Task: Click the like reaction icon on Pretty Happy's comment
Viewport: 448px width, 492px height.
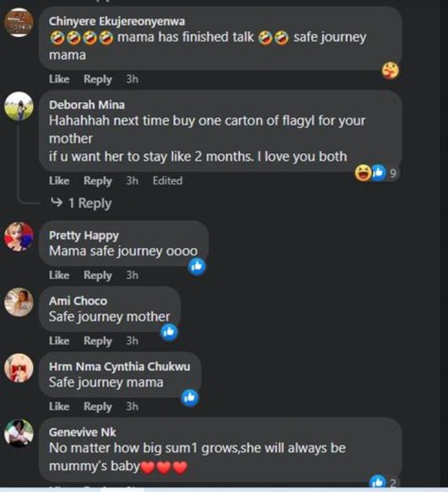Action: 197,267
